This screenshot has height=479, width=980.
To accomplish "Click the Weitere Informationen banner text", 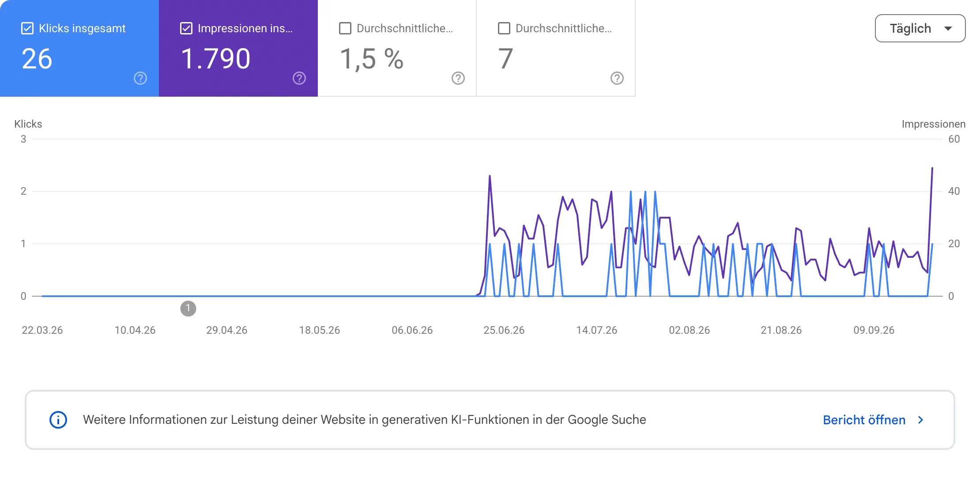I will [365, 420].
